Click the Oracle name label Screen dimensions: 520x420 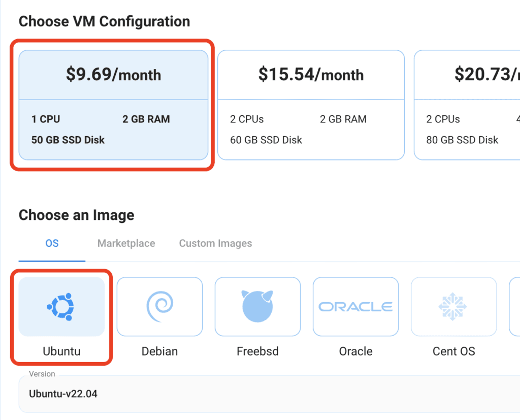[x=355, y=351]
